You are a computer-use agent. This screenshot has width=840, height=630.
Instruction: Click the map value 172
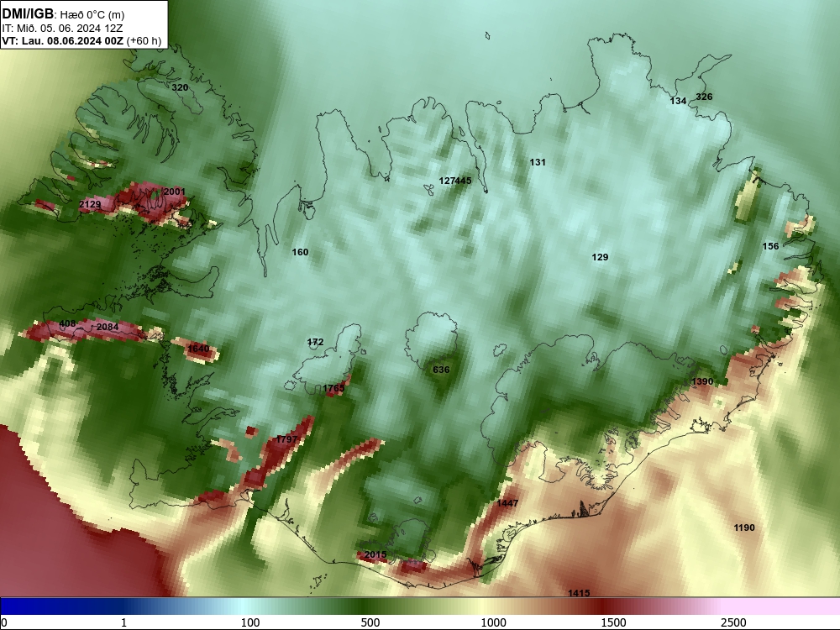pyautogui.click(x=316, y=342)
